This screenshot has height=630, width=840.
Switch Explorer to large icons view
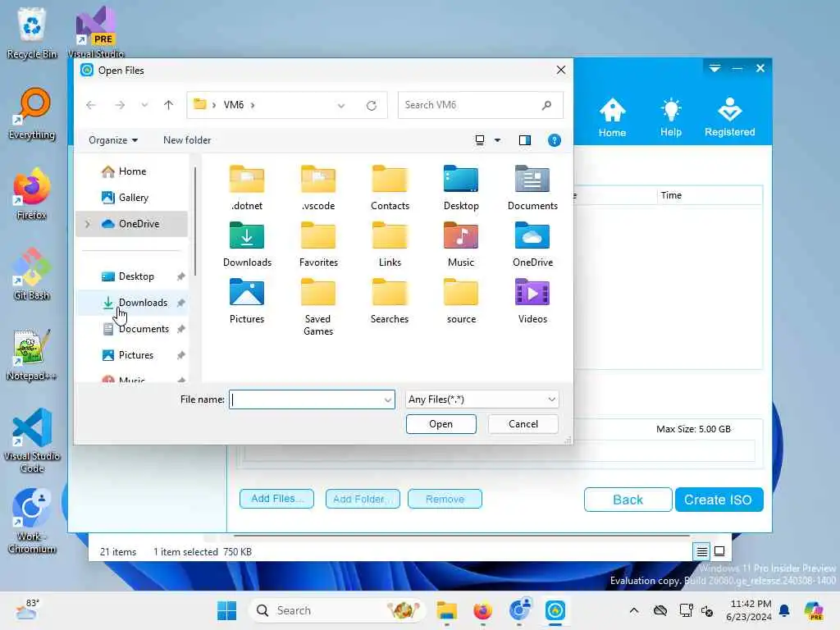click(x=719, y=551)
